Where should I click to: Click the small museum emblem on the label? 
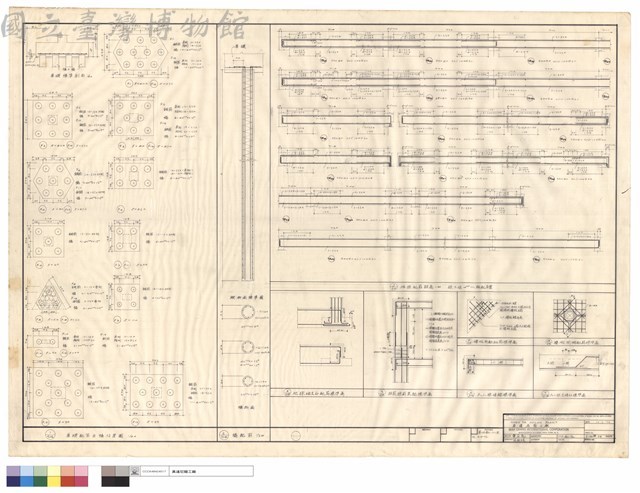click(x=135, y=471)
